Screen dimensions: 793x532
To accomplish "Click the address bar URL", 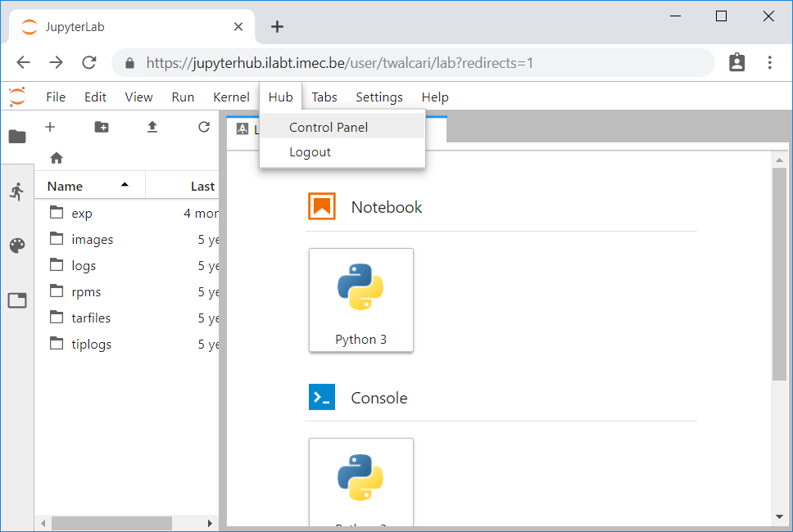I will tap(339, 63).
